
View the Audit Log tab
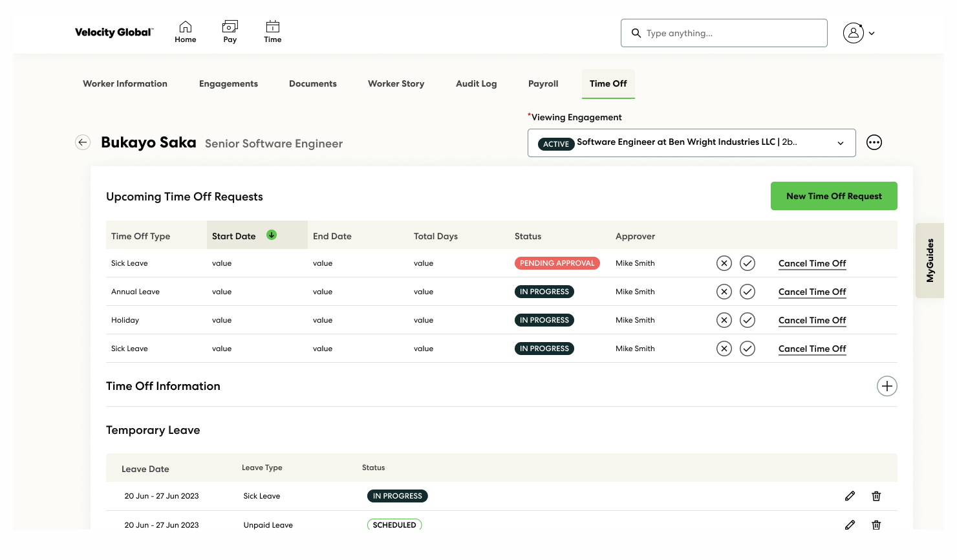click(477, 83)
